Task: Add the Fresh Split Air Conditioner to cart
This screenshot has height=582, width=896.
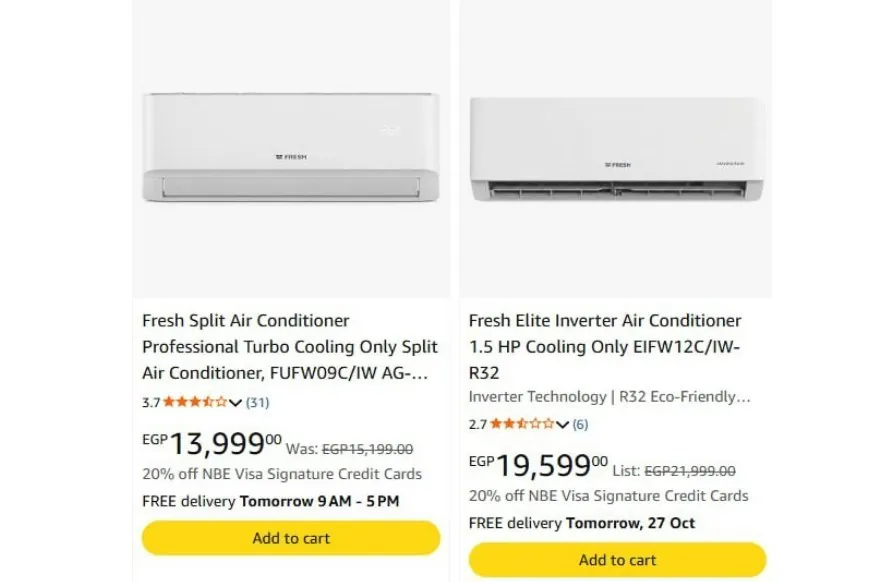Action: [x=291, y=538]
